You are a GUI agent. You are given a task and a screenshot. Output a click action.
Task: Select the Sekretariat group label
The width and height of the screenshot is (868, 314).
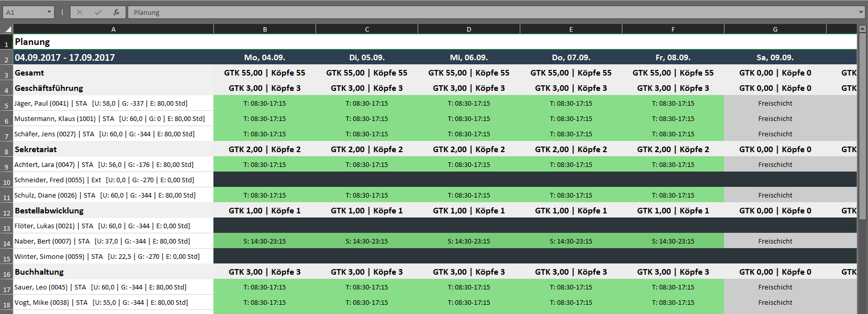point(113,149)
